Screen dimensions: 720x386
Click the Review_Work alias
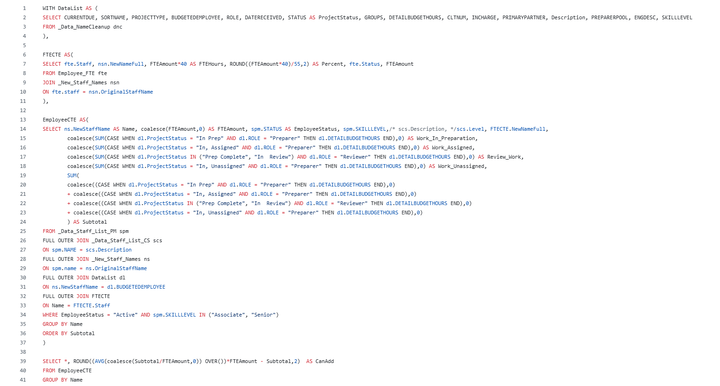(x=505, y=157)
